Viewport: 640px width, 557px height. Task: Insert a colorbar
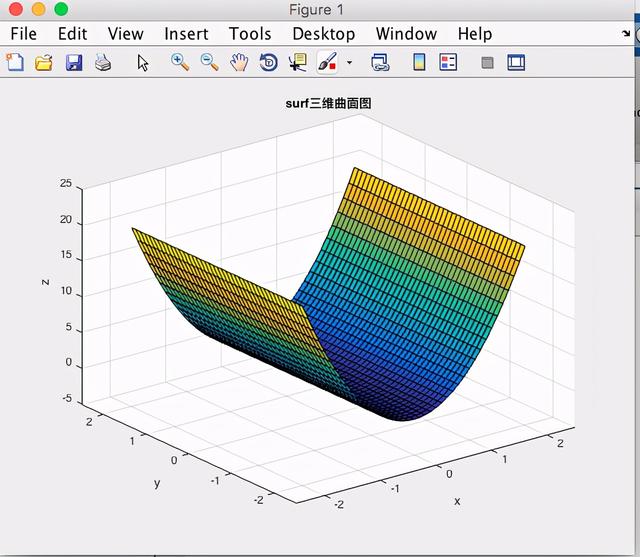tap(419, 62)
